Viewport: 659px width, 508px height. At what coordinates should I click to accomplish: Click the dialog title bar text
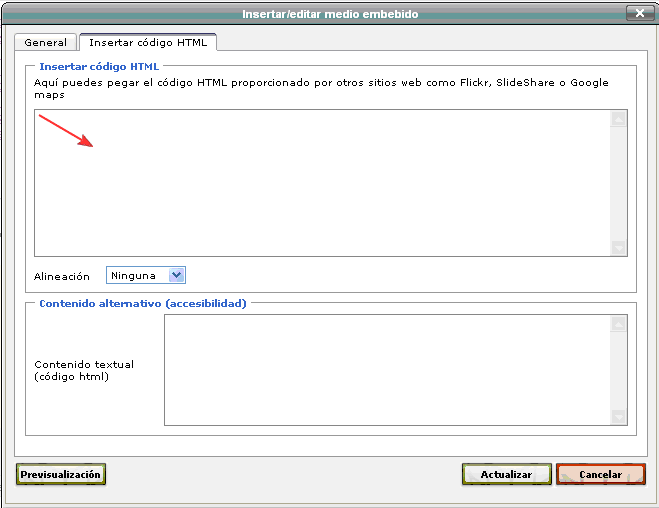click(x=329, y=14)
